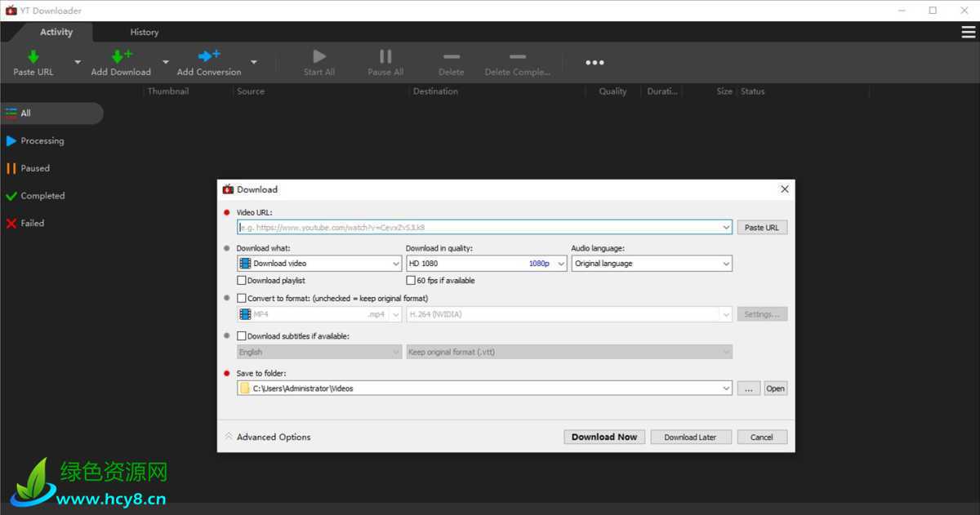The width and height of the screenshot is (980, 515).
Task: Check 60 fps if available
Action: tap(411, 281)
